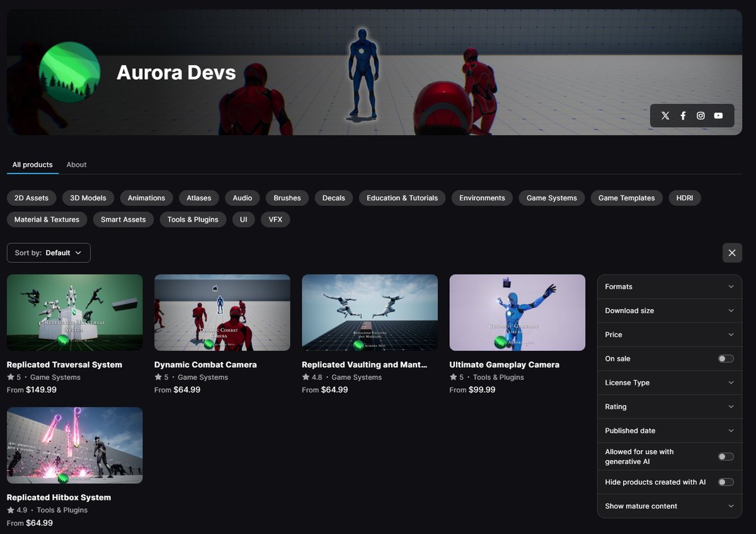Click Tools & Plugins under Ultimate Gameplay Camera

tap(498, 377)
